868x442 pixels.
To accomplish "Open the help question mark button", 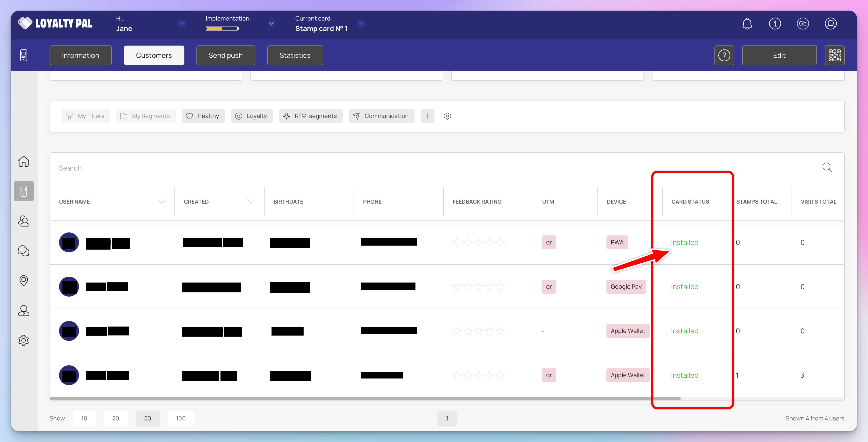I will click(724, 55).
